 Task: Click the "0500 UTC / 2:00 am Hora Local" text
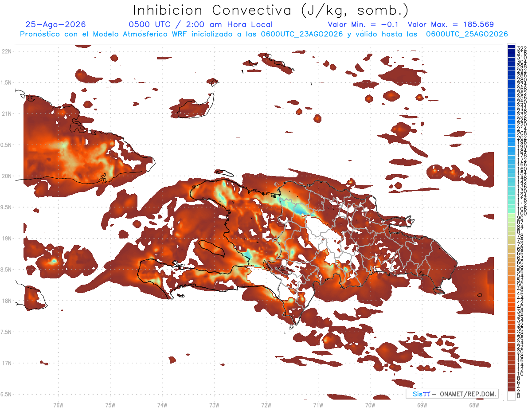tap(201, 25)
